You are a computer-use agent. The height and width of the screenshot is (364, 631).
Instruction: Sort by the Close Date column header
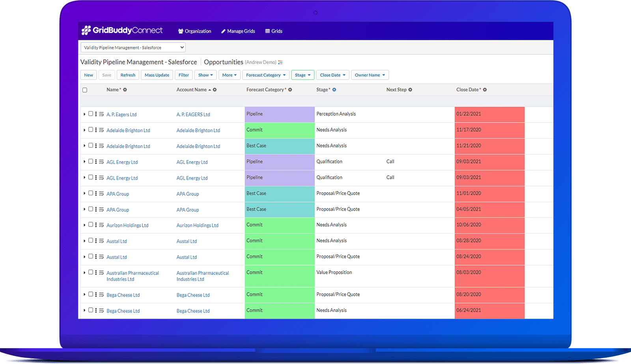click(x=469, y=90)
